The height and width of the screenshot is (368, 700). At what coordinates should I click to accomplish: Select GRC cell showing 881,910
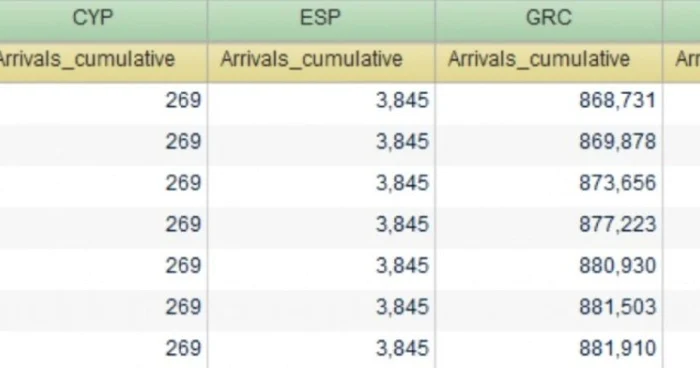549,349
